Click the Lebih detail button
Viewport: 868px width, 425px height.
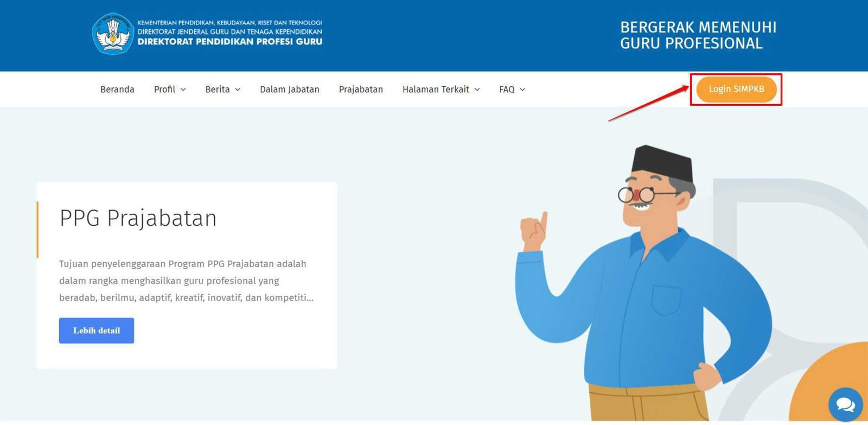[97, 331]
